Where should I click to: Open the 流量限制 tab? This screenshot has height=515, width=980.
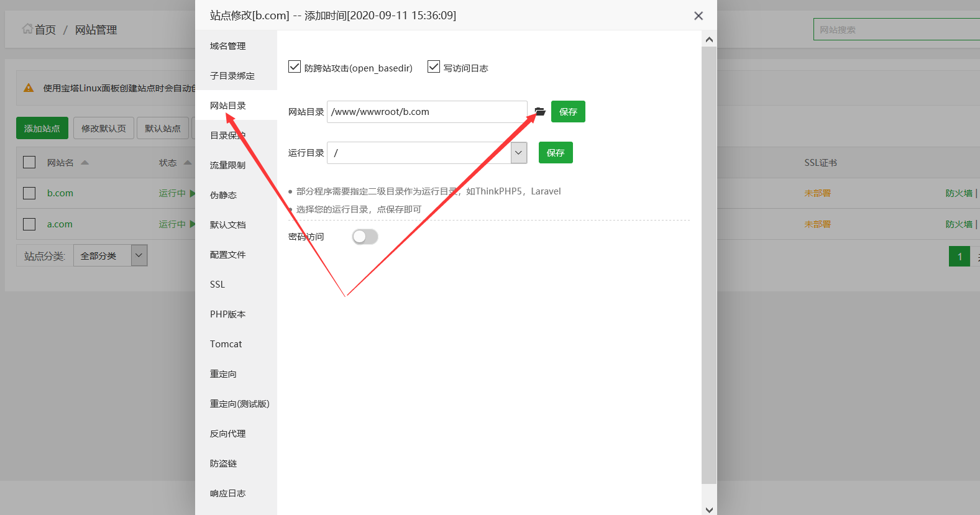(x=236, y=165)
